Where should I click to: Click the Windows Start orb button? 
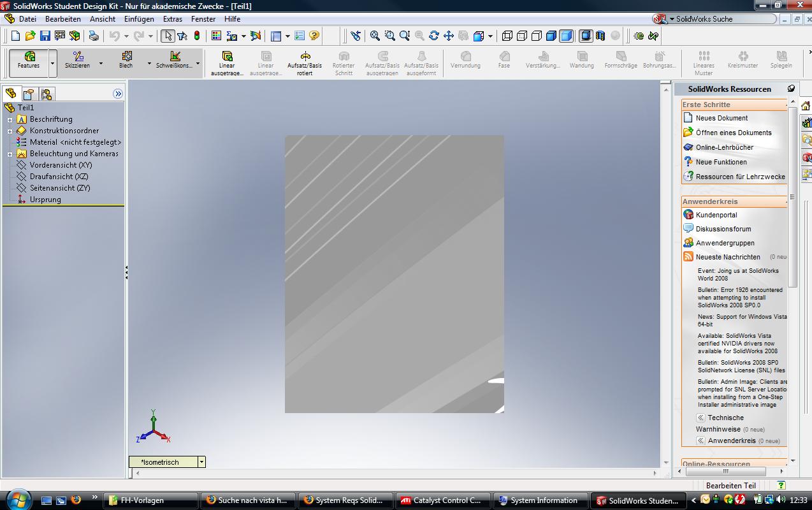(17, 500)
